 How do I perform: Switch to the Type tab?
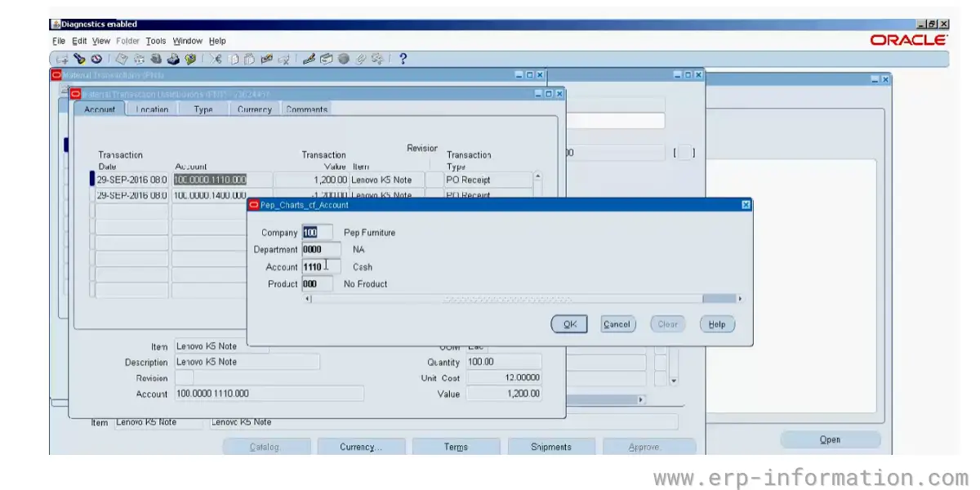coord(203,109)
